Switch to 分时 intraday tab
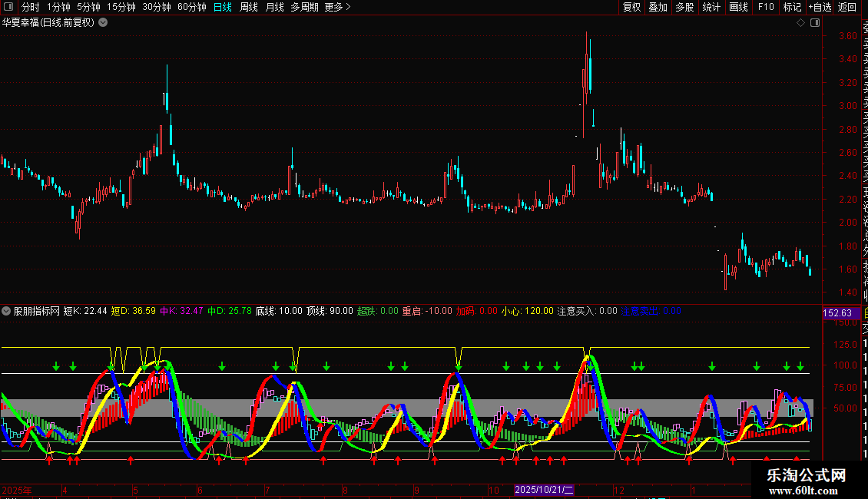Screen dimensions: 868x499 [30, 7]
